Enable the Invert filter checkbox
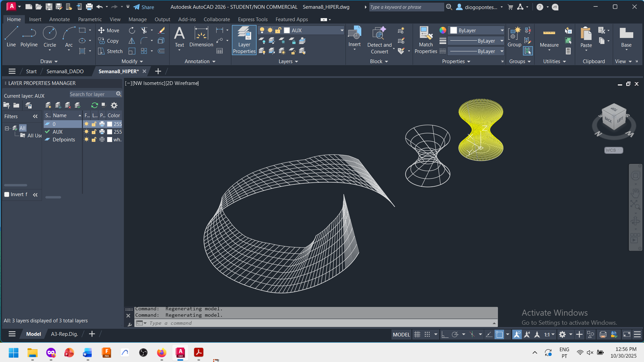The width and height of the screenshot is (644, 362). click(7, 194)
